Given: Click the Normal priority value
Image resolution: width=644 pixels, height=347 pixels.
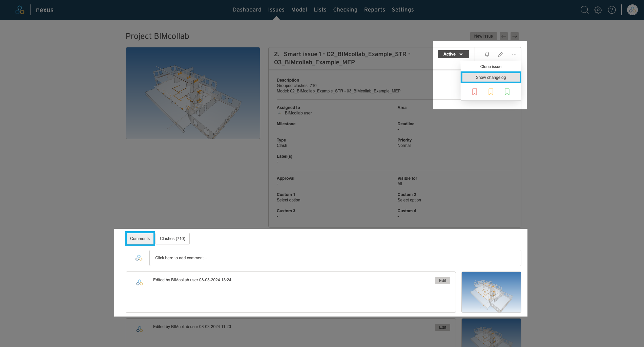Looking at the screenshot, I should pos(404,146).
